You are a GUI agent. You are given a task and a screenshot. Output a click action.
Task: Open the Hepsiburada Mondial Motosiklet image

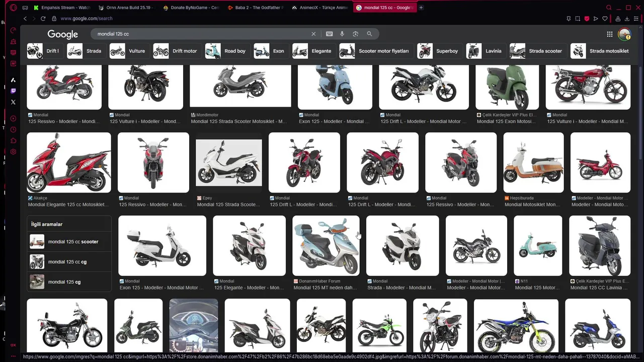pyautogui.click(x=533, y=162)
